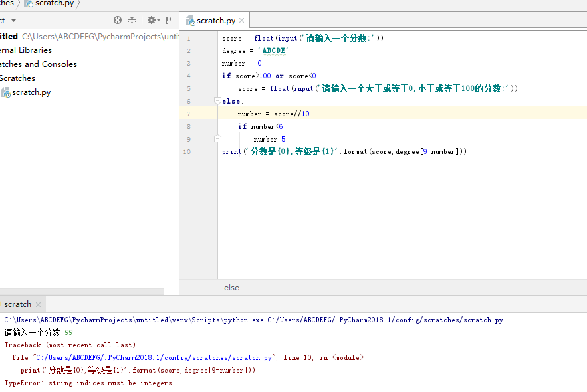Click the entered value 99 in console
The height and width of the screenshot is (392, 587).
68,332
